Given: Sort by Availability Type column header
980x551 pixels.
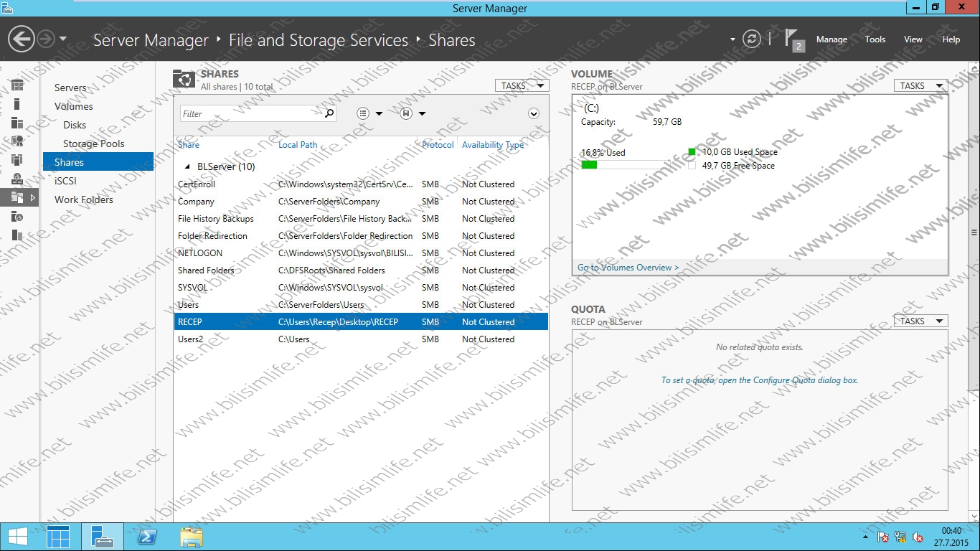Looking at the screenshot, I should (x=493, y=145).
